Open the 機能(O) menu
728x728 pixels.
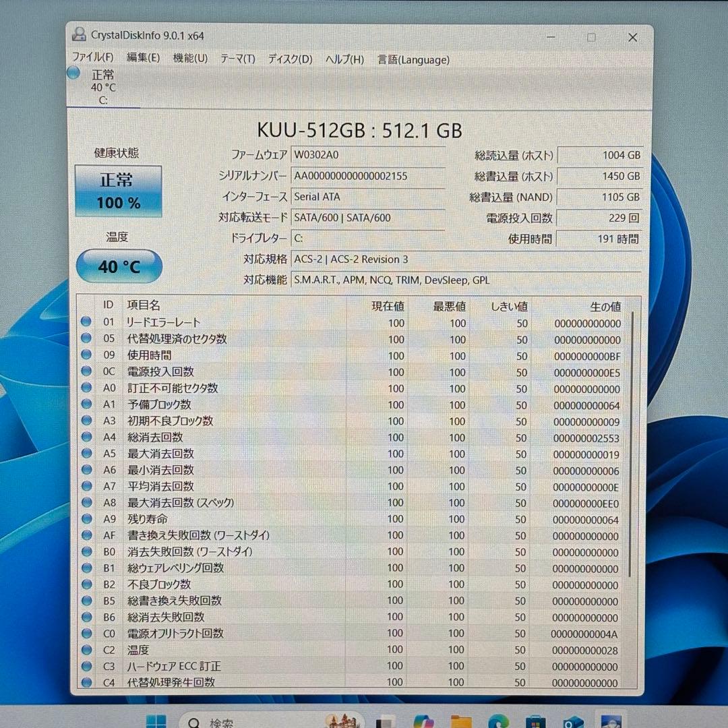pyautogui.click(x=189, y=59)
